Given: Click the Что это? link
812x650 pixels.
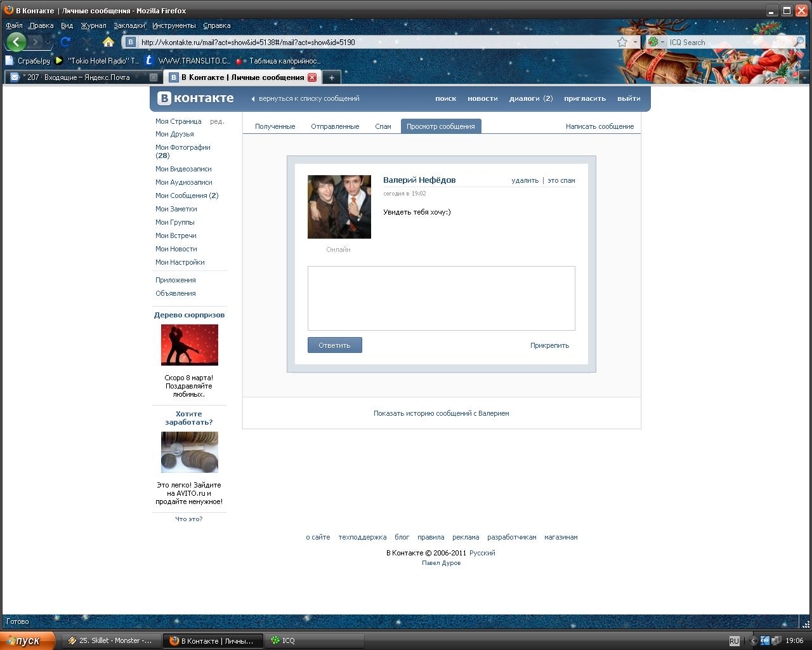Looking at the screenshot, I should tap(189, 519).
